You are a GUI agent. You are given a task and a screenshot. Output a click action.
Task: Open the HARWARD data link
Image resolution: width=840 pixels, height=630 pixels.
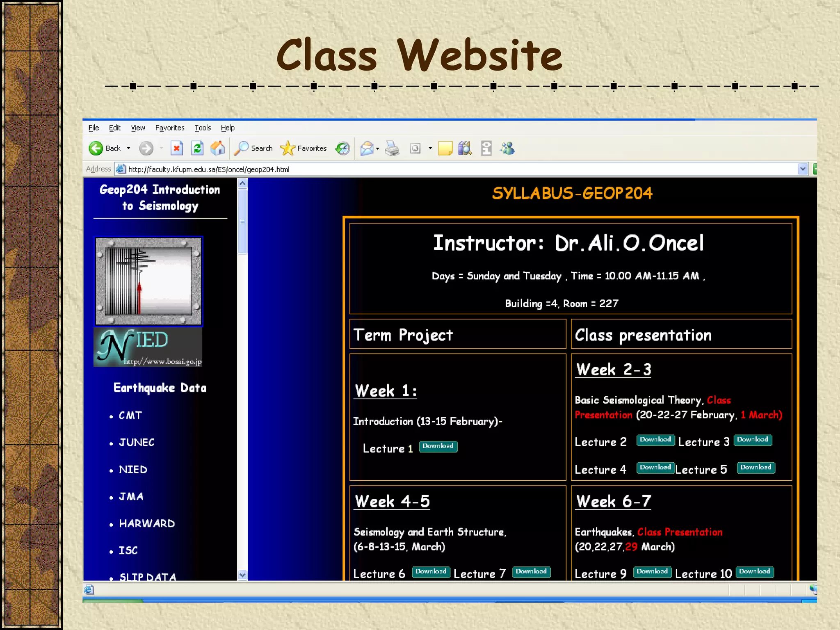click(147, 524)
